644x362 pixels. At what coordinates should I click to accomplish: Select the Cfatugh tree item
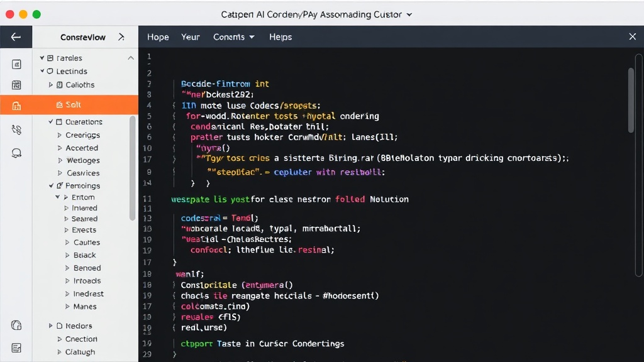coord(80,352)
